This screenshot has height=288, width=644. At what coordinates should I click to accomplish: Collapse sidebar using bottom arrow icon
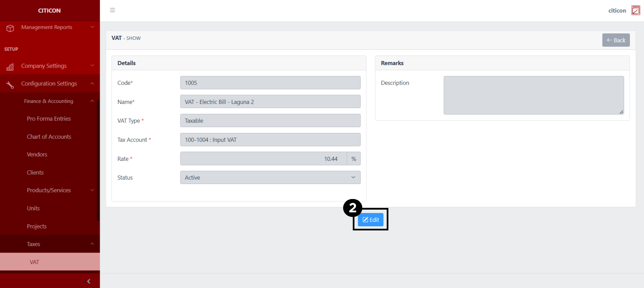coord(88,281)
